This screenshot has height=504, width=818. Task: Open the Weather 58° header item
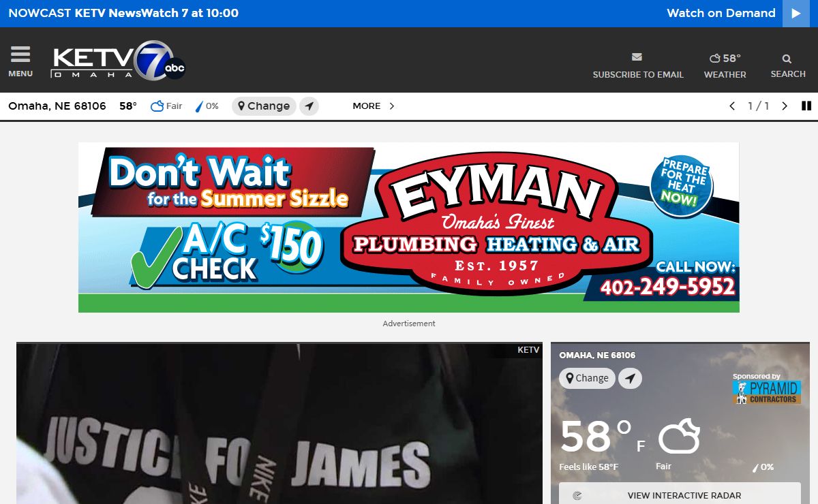coord(725,65)
